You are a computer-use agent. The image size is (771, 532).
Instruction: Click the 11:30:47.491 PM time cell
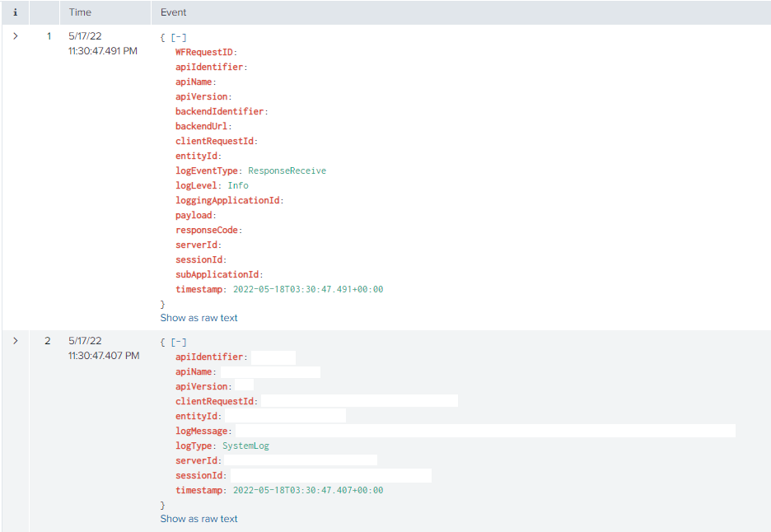pos(103,51)
